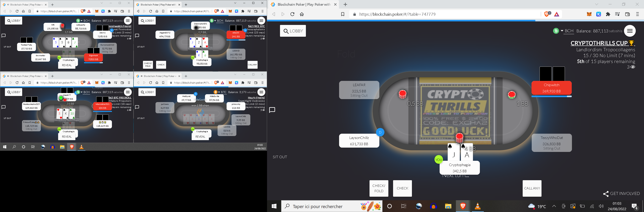Open BCH currency dropdown in coinwatch Freeroll window
The height and width of the screenshot is (212, 644).
85,21
